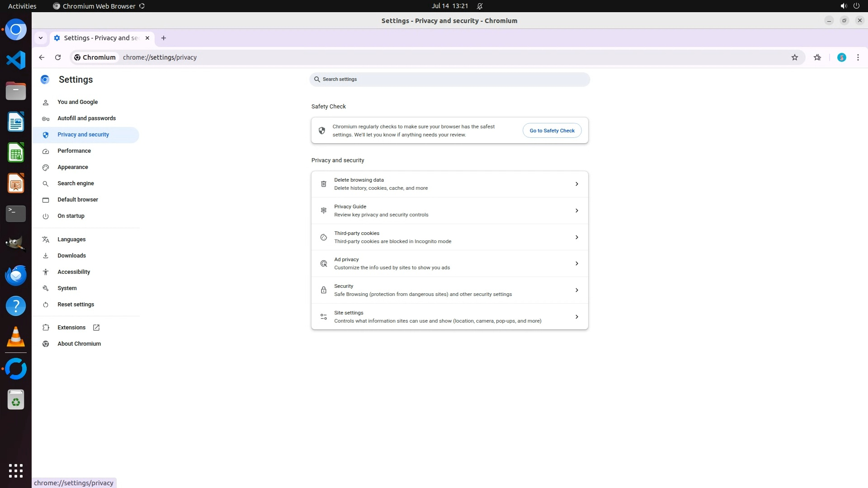Click the profile avatar icon in toolbar
868x488 pixels.
point(841,57)
